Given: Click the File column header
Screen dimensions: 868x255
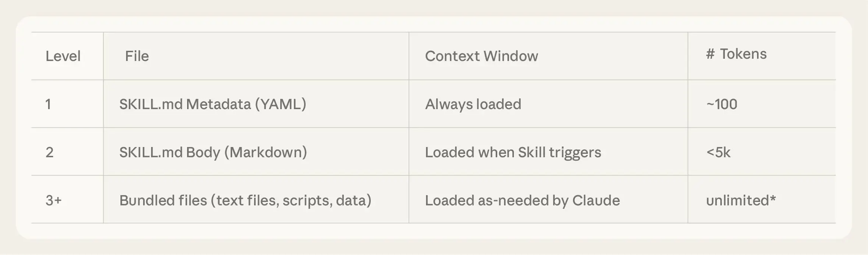Looking at the screenshot, I should (137, 56).
